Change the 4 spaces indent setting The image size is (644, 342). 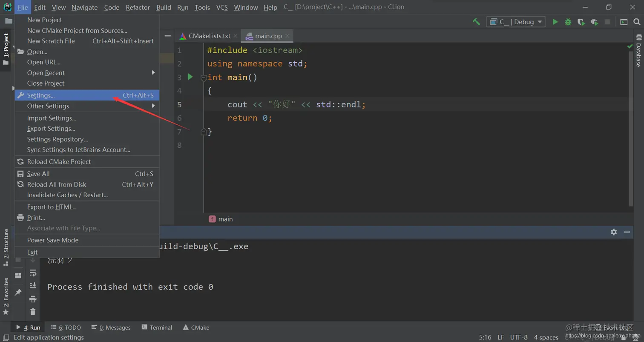point(546,338)
